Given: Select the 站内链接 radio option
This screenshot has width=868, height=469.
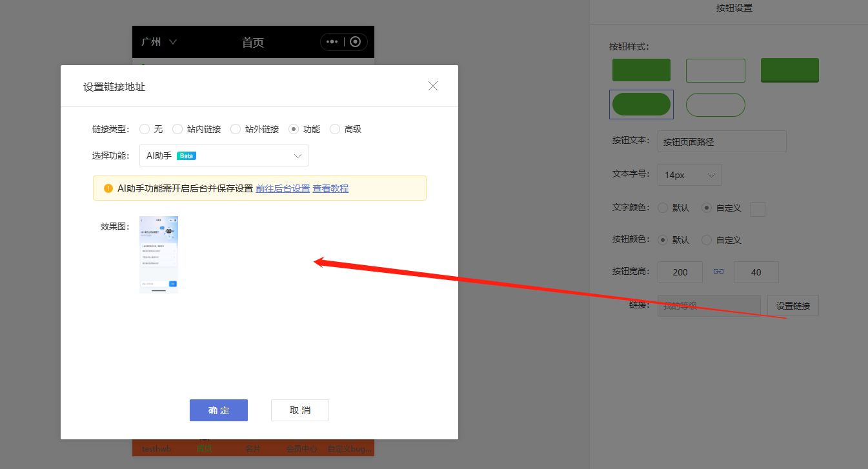Looking at the screenshot, I should pyautogui.click(x=177, y=129).
